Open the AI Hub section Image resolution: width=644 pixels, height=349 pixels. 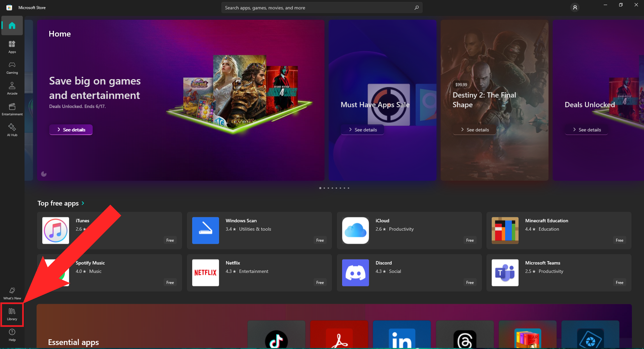(12, 130)
